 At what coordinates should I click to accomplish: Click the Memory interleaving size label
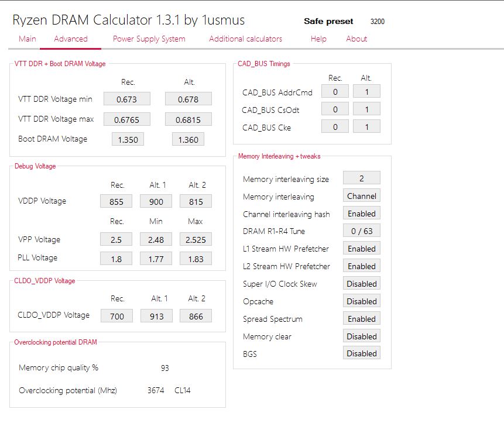coord(286,179)
